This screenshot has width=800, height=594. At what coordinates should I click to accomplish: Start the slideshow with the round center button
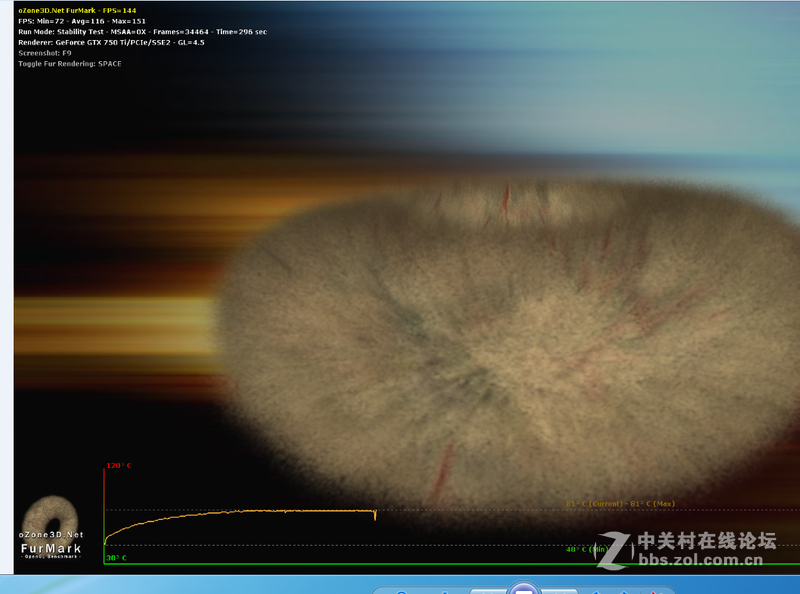(x=523, y=588)
